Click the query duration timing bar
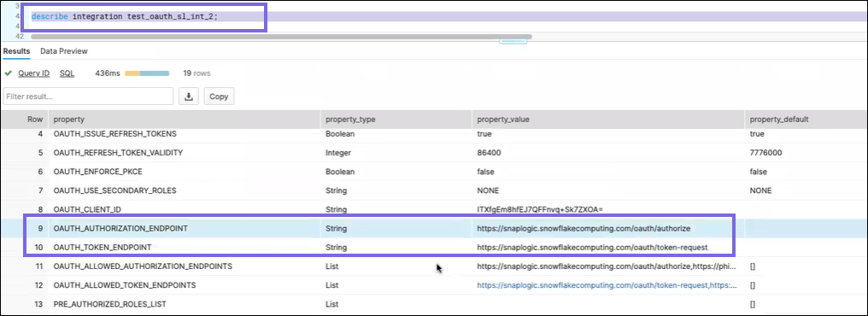Screen dimensions: 868x316 tap(147, 73)
